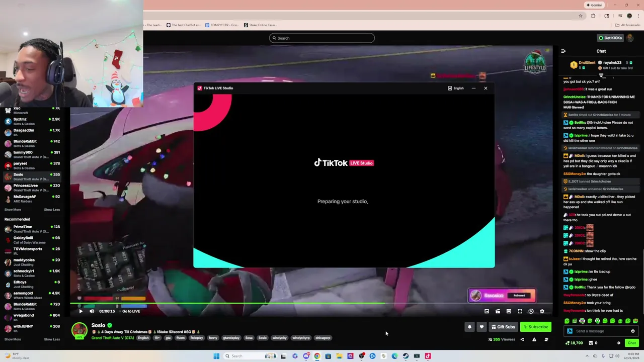Open File Explorer from taskbar
This screenshot has width=644, height=362.
click(x=339, y=356)
